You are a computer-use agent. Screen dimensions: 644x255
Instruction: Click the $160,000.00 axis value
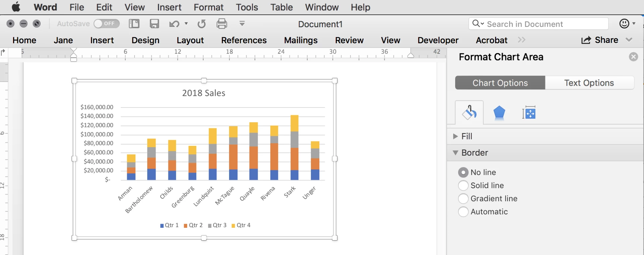coord(97,107)
